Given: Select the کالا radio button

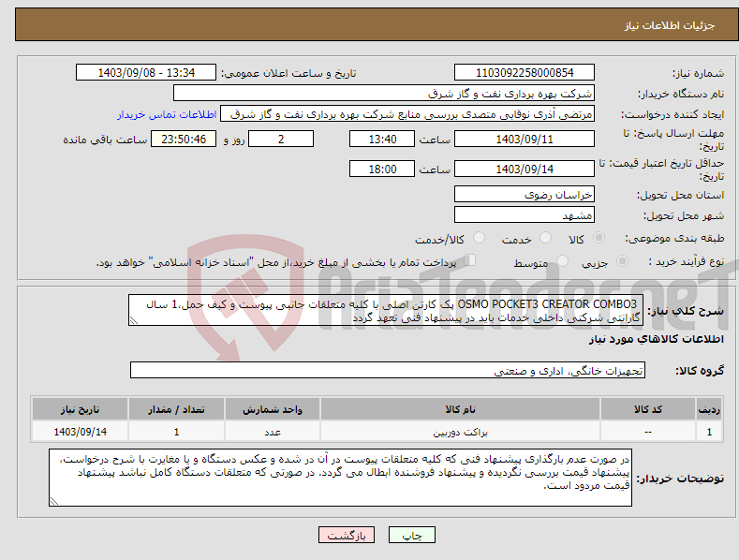Looking at the screenshot, I should [599, 238].
